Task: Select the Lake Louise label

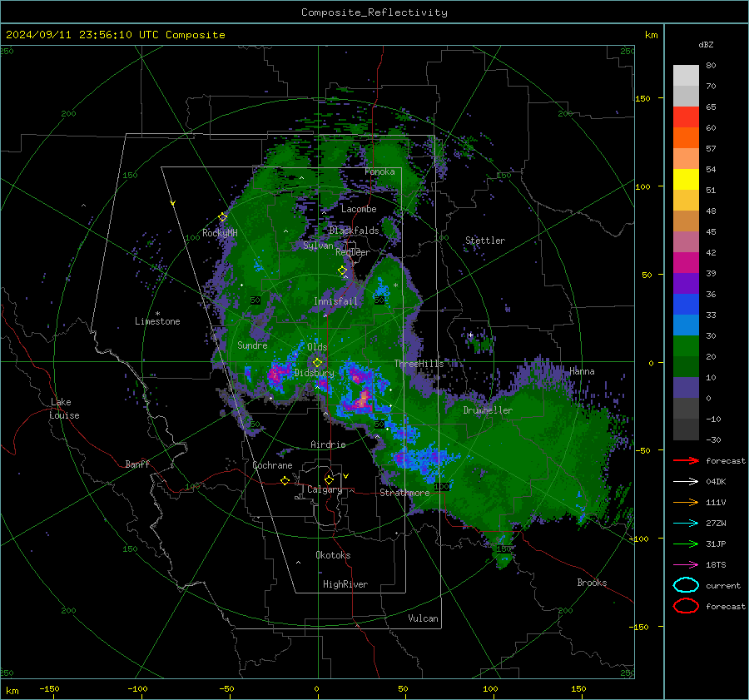Action: click(64, 409)
